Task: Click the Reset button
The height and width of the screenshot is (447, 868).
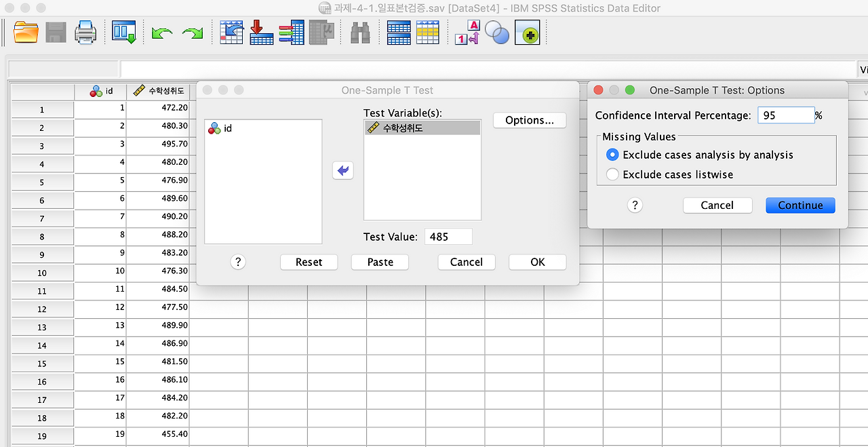Action: (x=309, y=262)
